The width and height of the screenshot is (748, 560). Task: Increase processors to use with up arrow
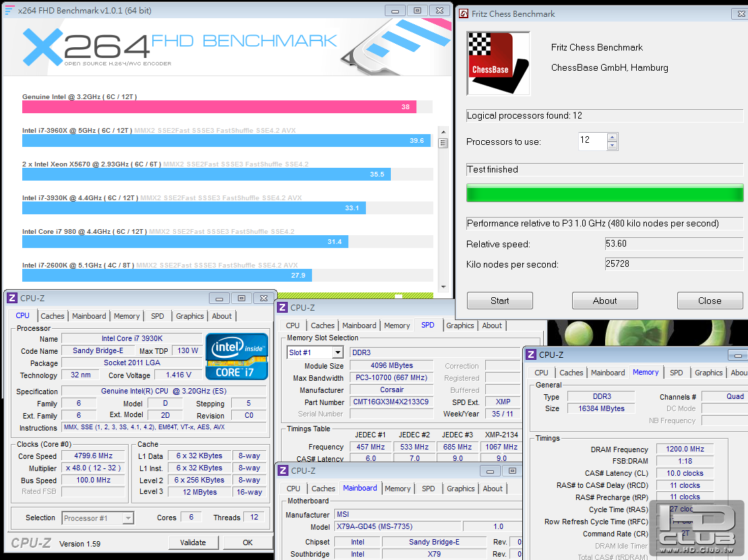click(x=613, y=137)
